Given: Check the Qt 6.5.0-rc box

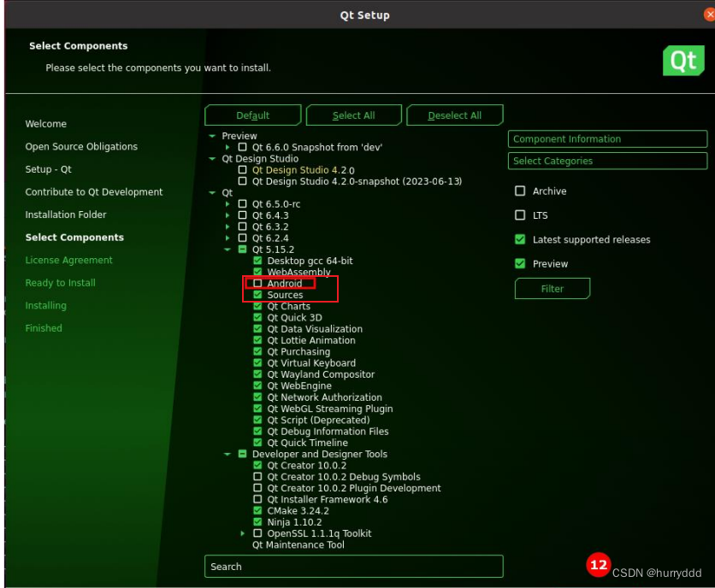Looking at the screenshot, I should click(x=243, y=203).
